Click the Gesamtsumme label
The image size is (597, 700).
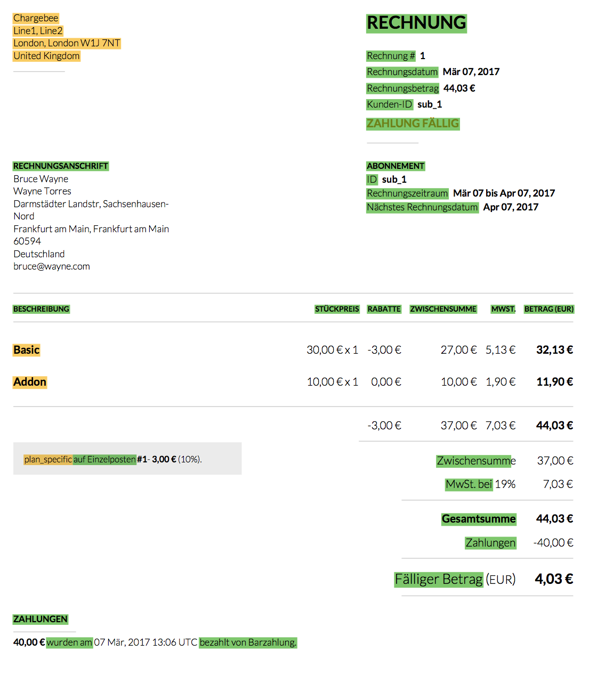(x=479, y=519)
